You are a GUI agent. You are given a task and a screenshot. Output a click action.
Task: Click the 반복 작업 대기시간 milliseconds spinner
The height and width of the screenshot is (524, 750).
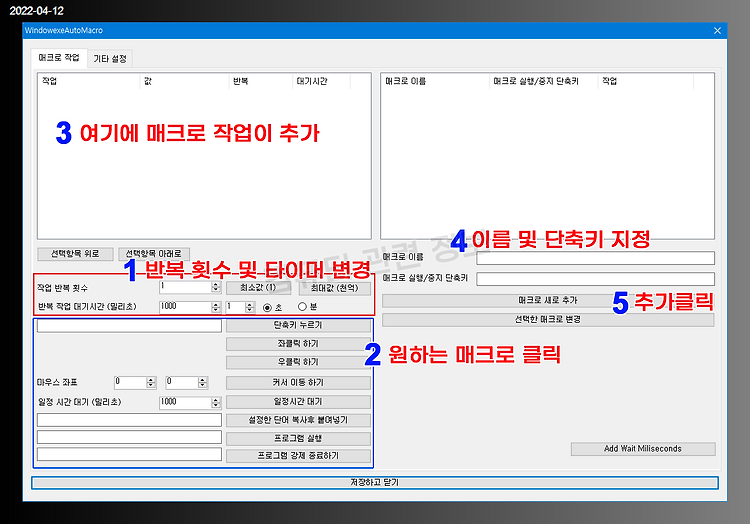click(216, 307)
